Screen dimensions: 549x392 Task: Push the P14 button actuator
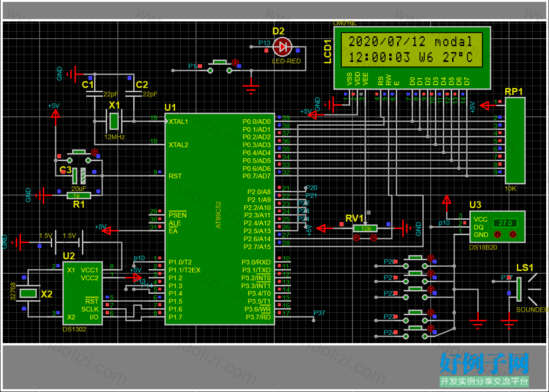tap(219, 62)
